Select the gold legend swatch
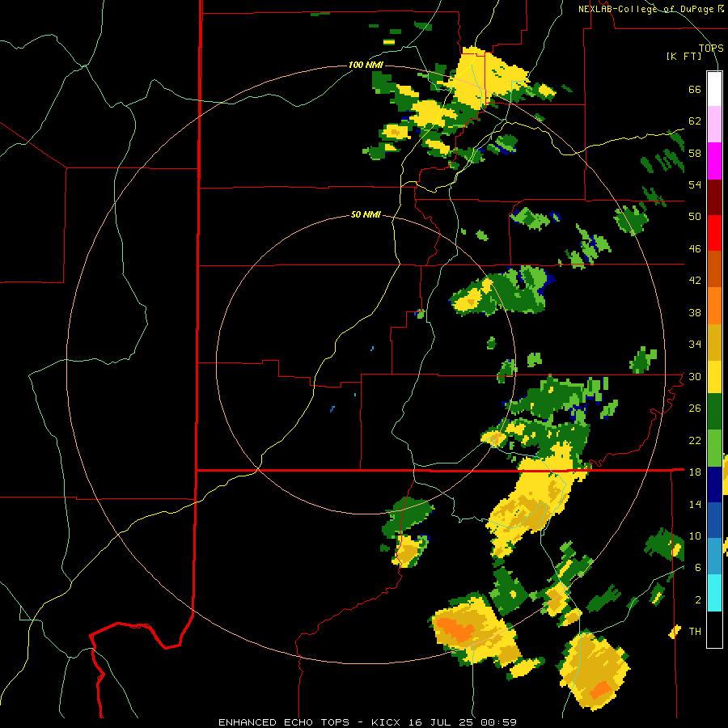The height and width of the screenshot is (728, 728). [x=714, y=342]
